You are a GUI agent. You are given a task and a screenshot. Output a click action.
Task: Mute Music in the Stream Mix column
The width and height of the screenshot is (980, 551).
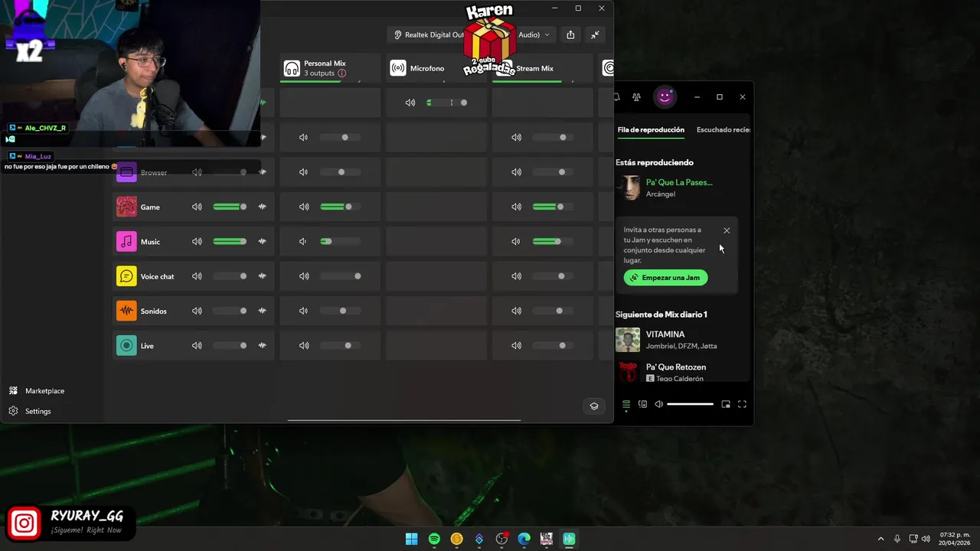(516, 242)
